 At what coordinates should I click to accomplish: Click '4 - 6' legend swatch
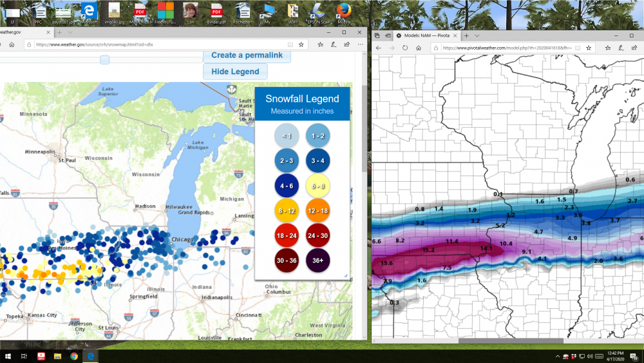pos(287,186)
